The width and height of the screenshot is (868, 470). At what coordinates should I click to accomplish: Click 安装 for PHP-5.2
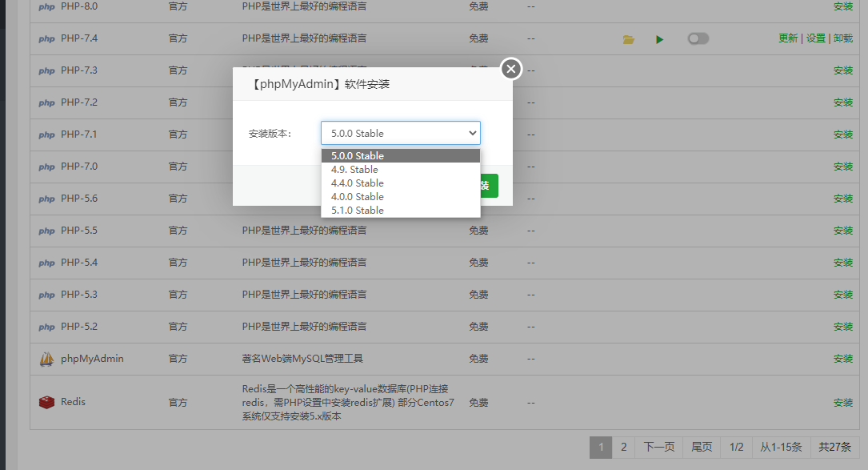(x=843, y=327)
